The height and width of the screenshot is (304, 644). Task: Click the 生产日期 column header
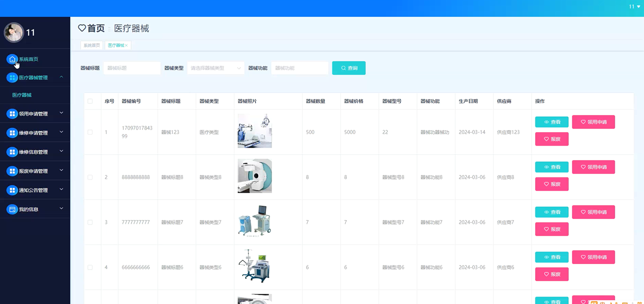click(468, 101)
